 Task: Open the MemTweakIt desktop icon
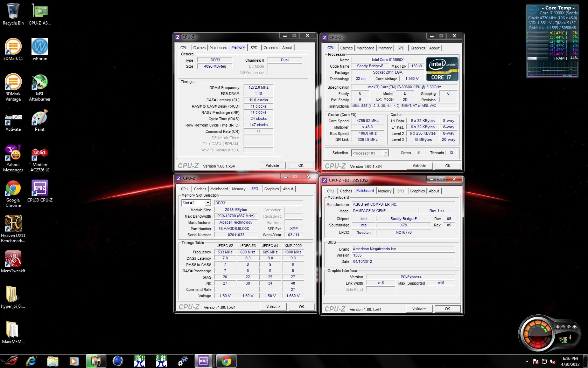pyautogui.click(x=13, y=261)
